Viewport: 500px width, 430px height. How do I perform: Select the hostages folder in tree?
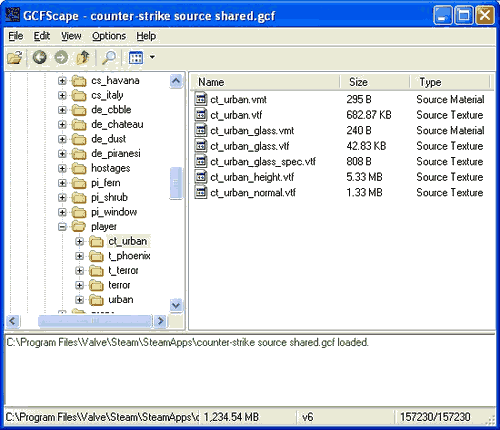111,168
